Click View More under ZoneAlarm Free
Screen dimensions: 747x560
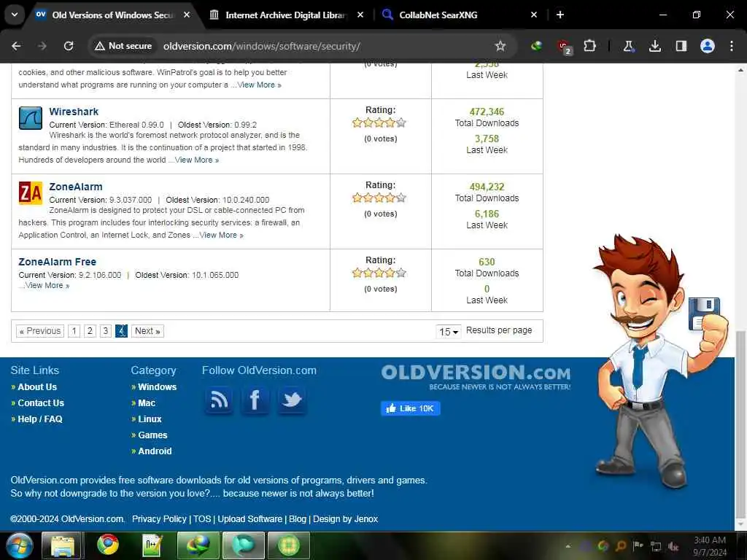click(x=47, y=286)
